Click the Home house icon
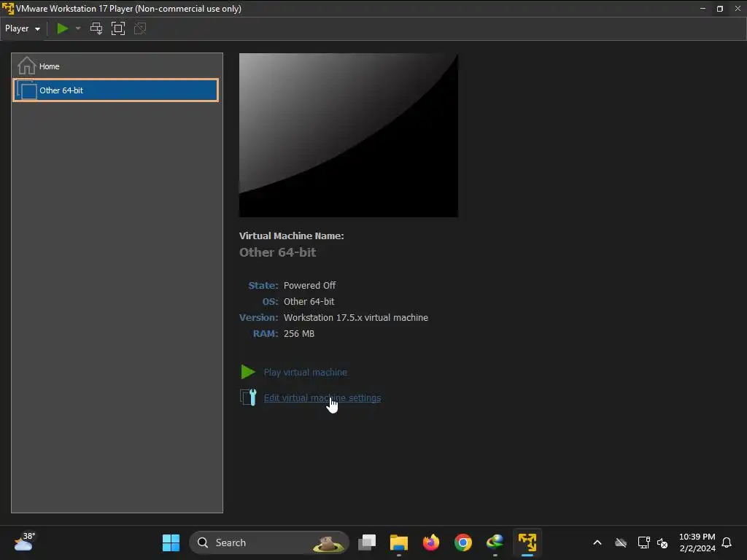 tap(27, 66)
